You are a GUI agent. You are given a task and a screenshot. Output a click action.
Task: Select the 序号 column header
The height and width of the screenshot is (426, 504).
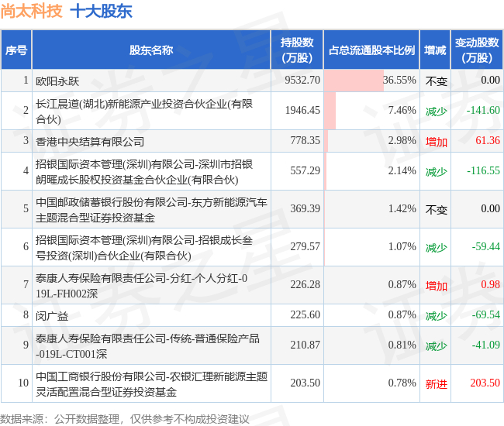tap(16, 50)
